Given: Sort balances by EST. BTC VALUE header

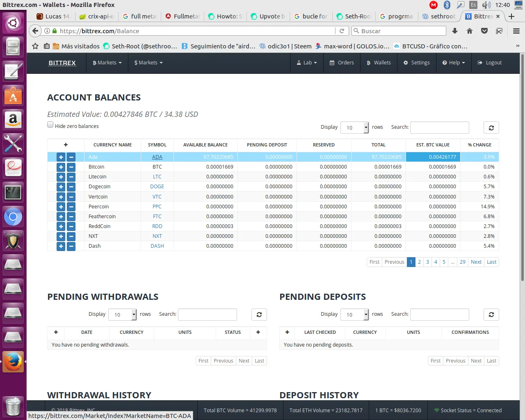Looking at the screenshot, I should [x=433, y=145].
